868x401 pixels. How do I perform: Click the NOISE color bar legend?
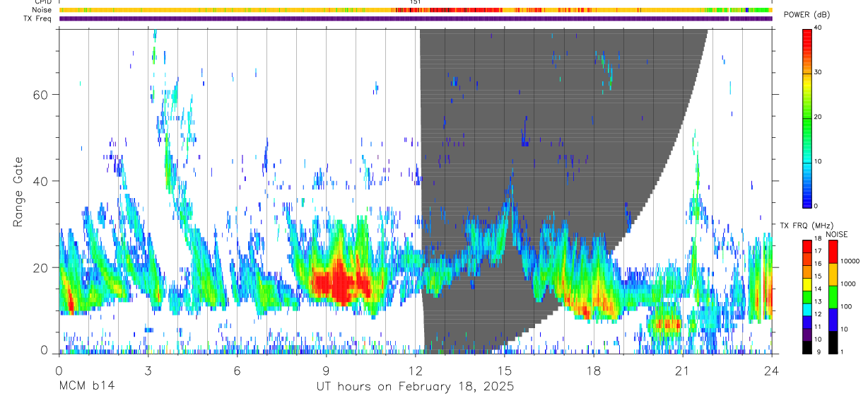pyautogui.click(x=833, y=296)
